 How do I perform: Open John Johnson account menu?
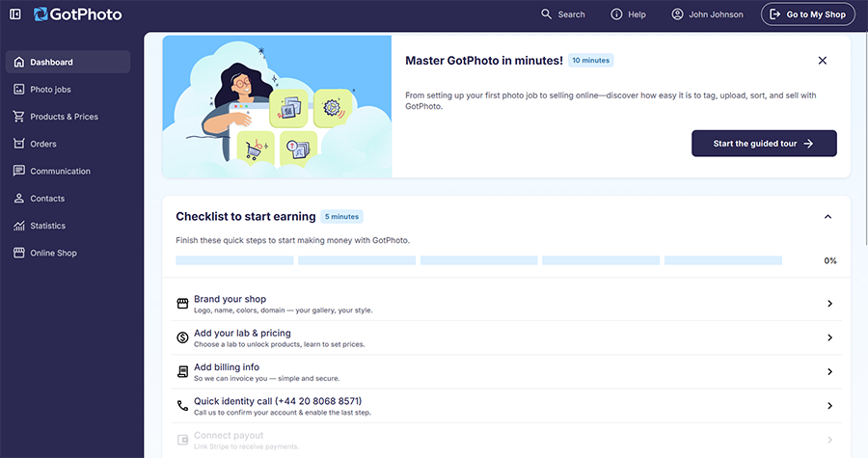(708, 14)
